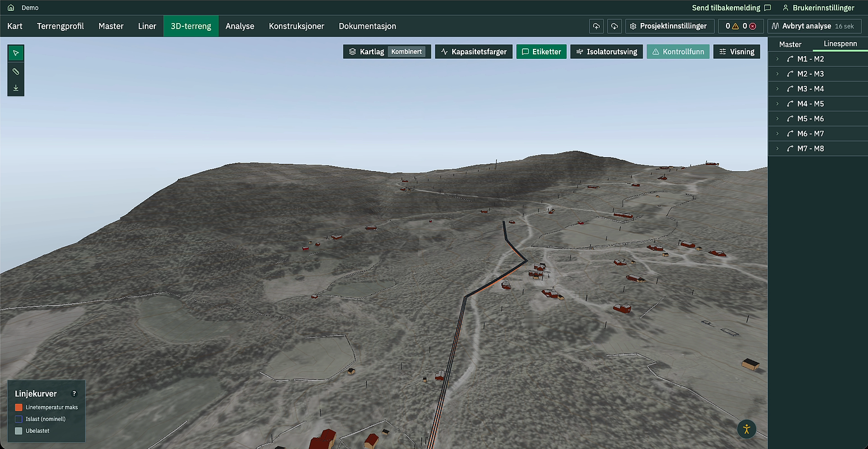Open Kartlag Kombinert map layer selector
868x449 pixels.
(387, 52)
